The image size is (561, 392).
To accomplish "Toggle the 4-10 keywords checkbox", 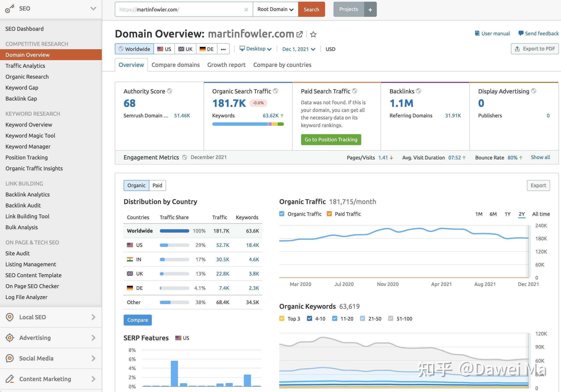I will click(x=309, y=318).
